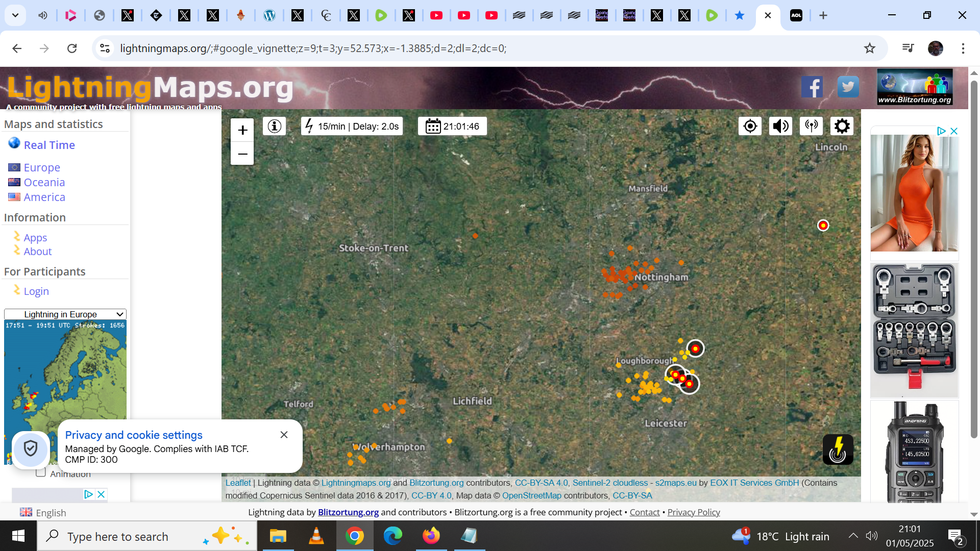Close the right sidebar ad

click(954, 131)
